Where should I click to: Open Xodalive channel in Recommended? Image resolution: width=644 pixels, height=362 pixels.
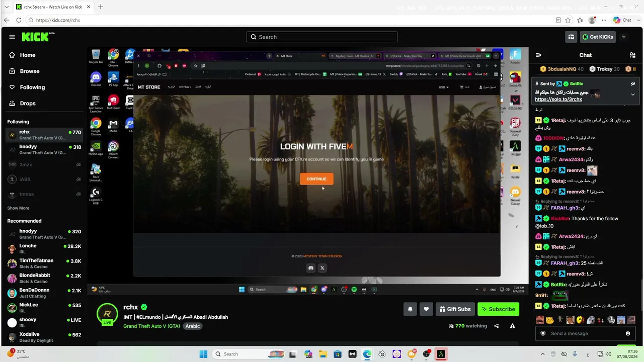click(x=44, y=337)
